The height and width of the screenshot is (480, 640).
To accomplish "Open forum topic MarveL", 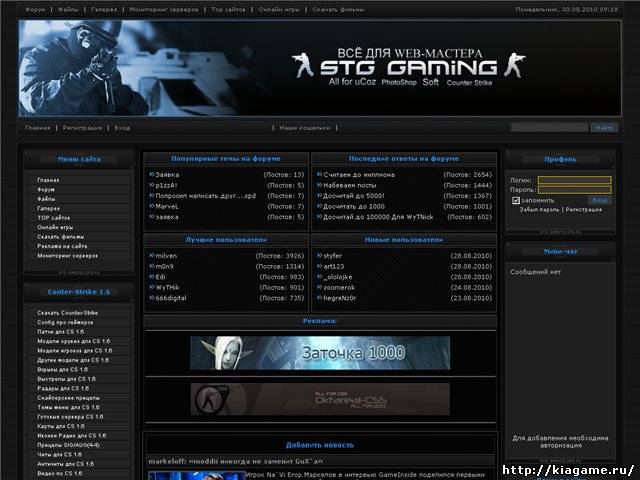I will 167,207.
